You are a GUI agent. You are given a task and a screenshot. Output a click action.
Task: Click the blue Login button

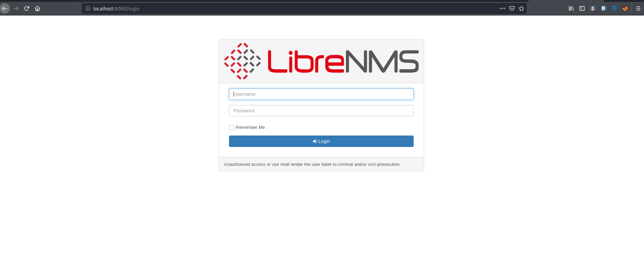click(321, 141)
